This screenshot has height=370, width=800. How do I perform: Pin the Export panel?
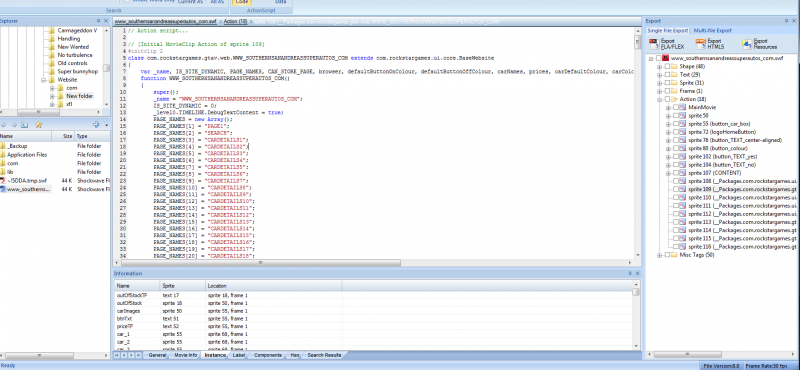click(x=786, y=21)
